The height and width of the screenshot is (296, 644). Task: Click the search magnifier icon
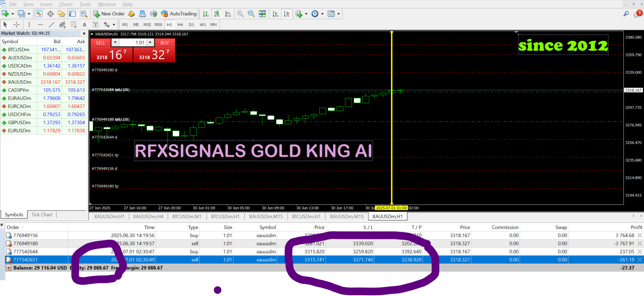(626, 14)
